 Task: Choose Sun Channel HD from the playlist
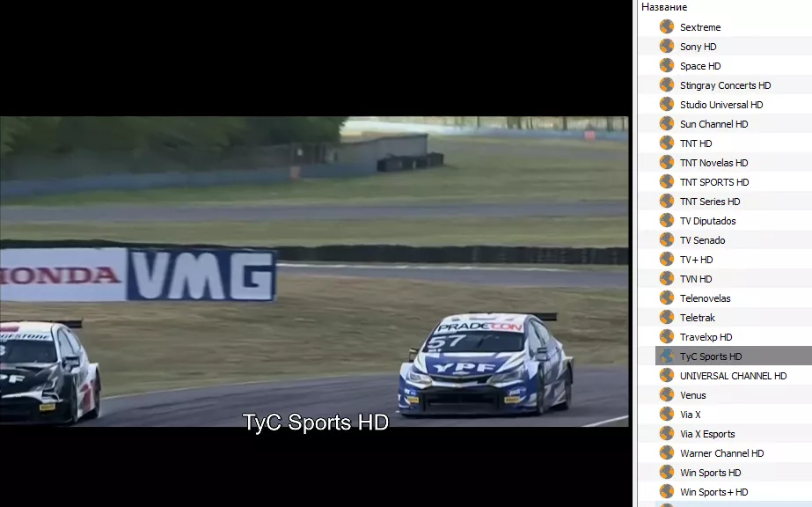pyautogui.click(x=714, y=124)
